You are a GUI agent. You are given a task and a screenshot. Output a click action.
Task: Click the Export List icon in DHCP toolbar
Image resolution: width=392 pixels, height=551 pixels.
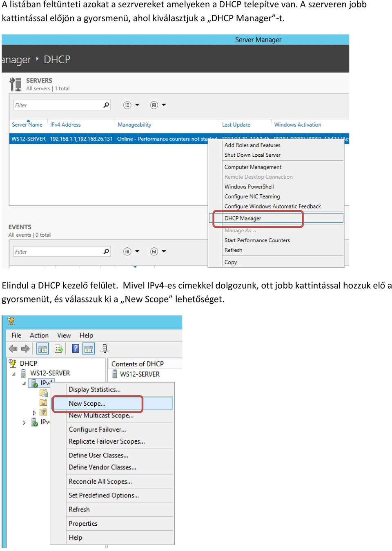coord(59,349)
